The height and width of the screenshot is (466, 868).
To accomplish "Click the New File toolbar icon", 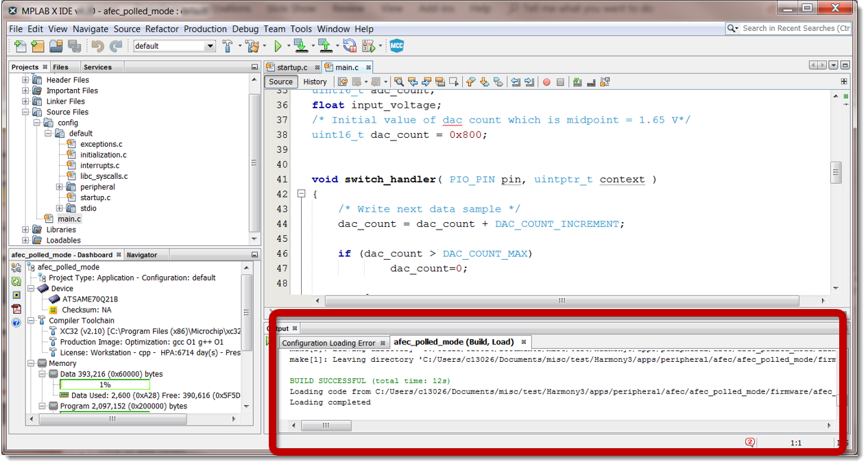I will pyautogui.click(x=21, y=46).
